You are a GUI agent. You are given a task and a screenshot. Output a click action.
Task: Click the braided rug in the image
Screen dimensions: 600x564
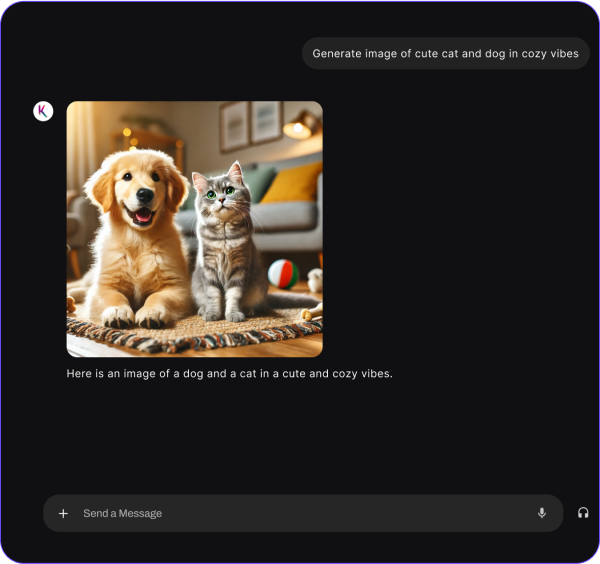point(190,332)
